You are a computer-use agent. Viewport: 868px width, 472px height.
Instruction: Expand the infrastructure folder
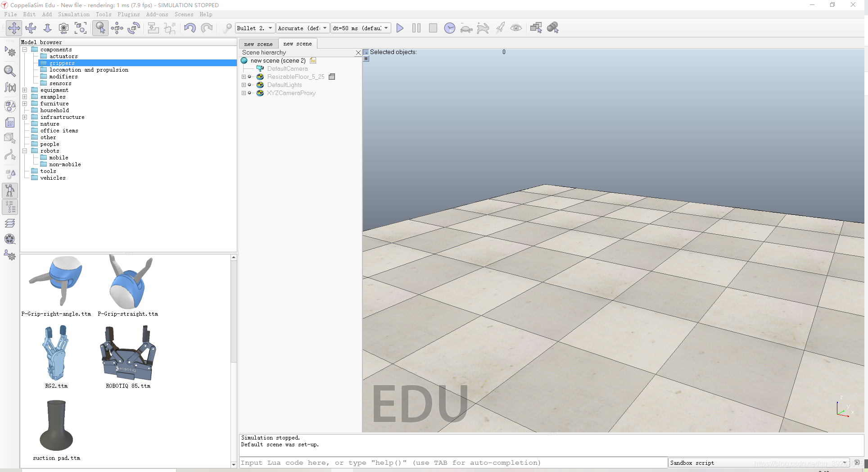tap(25, 117)
